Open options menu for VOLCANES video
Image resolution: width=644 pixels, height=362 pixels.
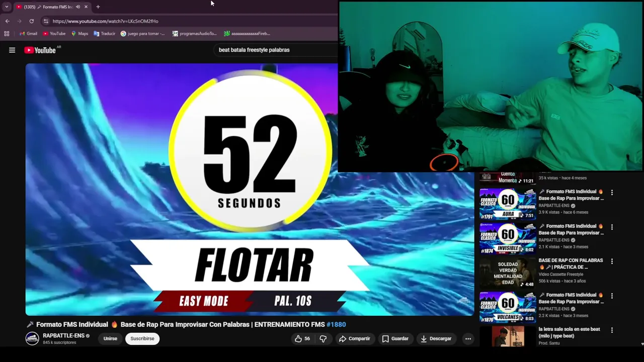pyautogui.click(x=612, y=296)
